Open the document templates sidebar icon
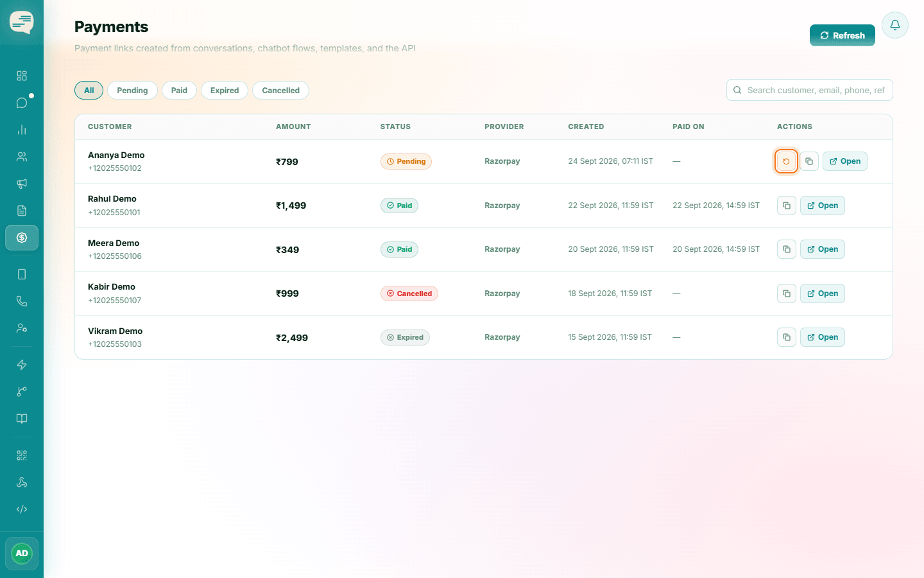 click(x=22, y=211)
